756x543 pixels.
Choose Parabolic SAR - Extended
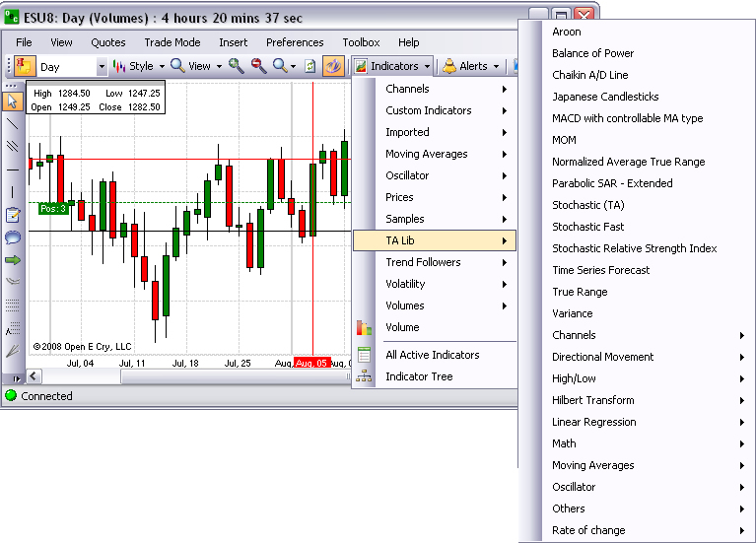pyautogui.click(x=612, y=183)
